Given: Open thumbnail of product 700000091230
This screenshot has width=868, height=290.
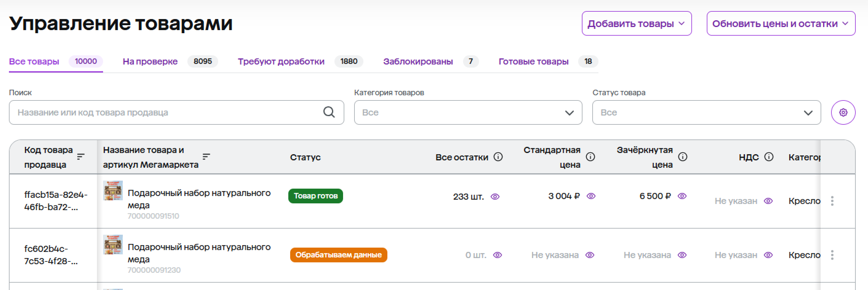Looking at the screenshot, I should (113, 245).
